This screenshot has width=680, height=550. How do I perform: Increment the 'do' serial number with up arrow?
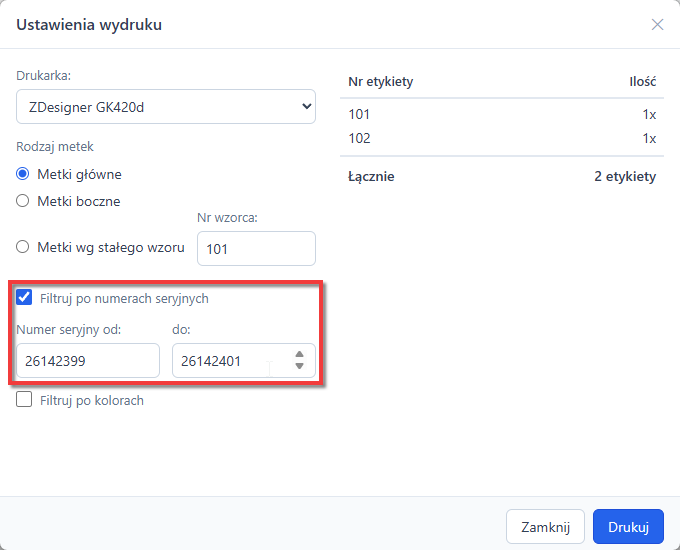coord(299,354)
